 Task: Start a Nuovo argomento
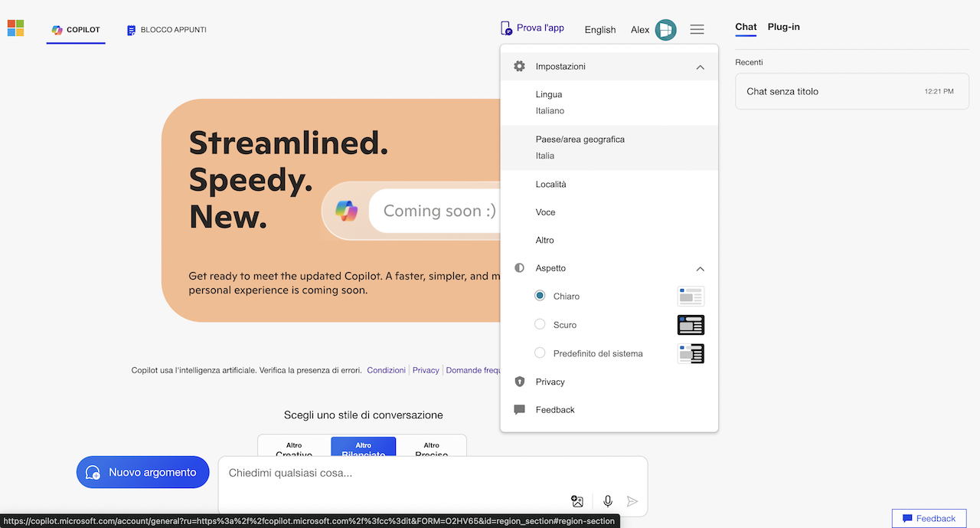pyautogui.click(x=143, y=472)
